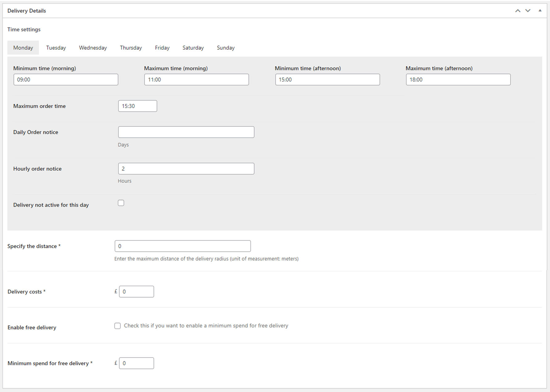Select the Monday tab
Screen dimensions: 550x392
coord(23,48)
